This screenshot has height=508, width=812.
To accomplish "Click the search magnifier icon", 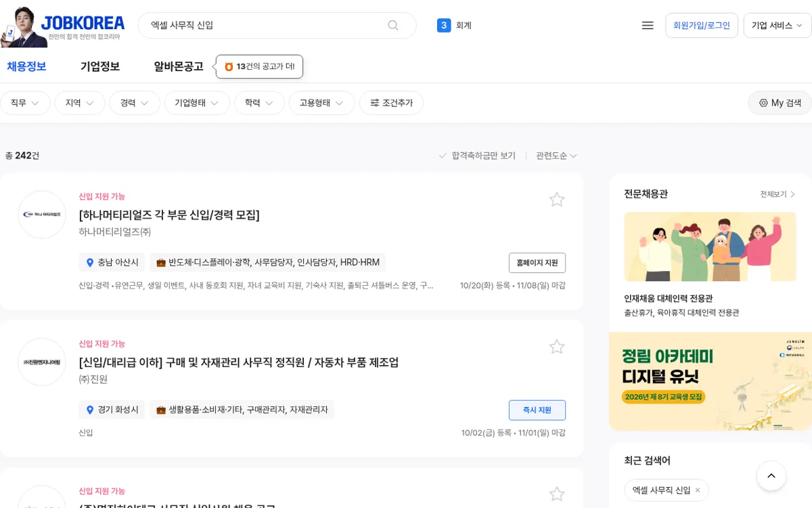I will (393, 25).
